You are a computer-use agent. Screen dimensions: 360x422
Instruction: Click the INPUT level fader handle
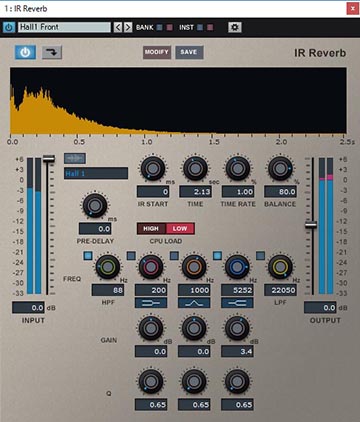pos(49,159)
